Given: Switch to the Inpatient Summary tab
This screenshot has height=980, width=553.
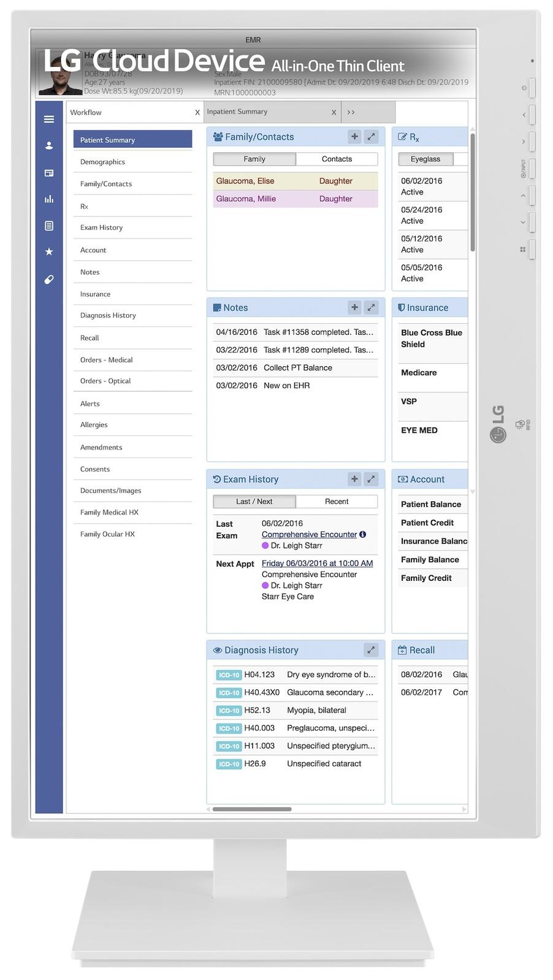Looking at the screenshot, I should (x=267, y=112).
